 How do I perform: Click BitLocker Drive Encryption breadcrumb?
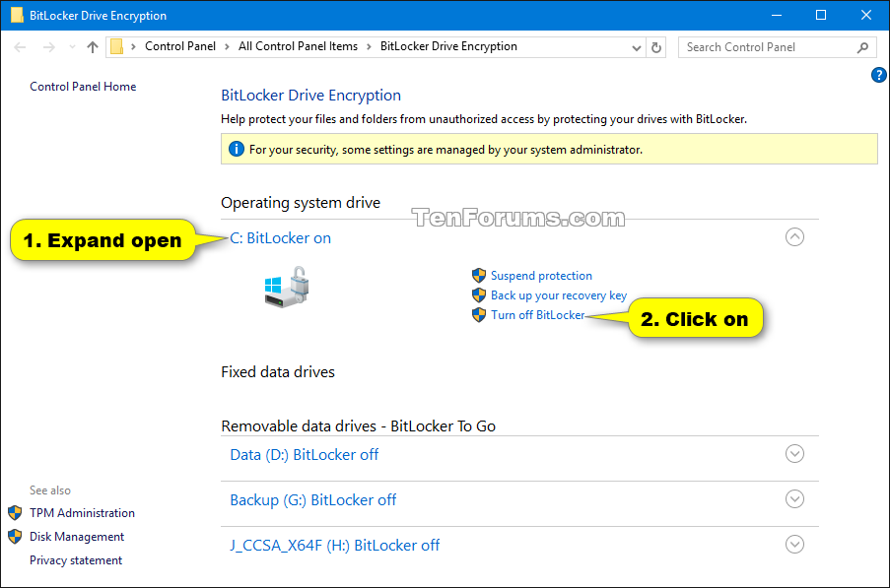tap(448, 46)
